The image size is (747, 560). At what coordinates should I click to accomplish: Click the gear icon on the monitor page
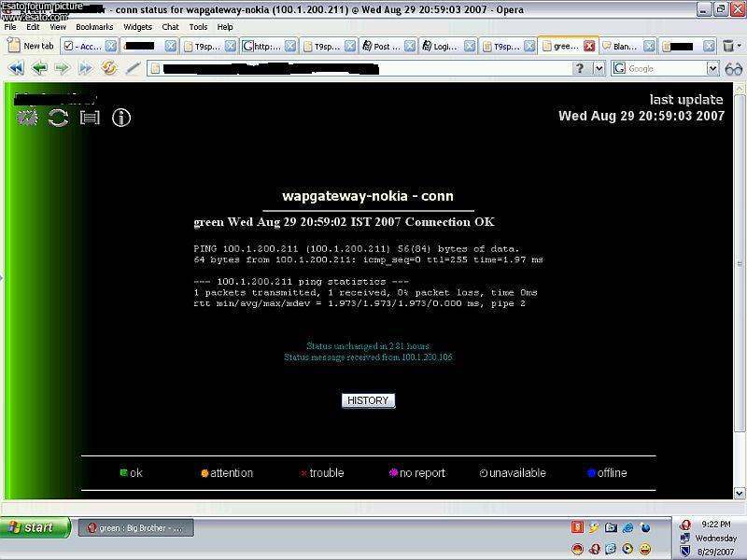tap(27, 118)
